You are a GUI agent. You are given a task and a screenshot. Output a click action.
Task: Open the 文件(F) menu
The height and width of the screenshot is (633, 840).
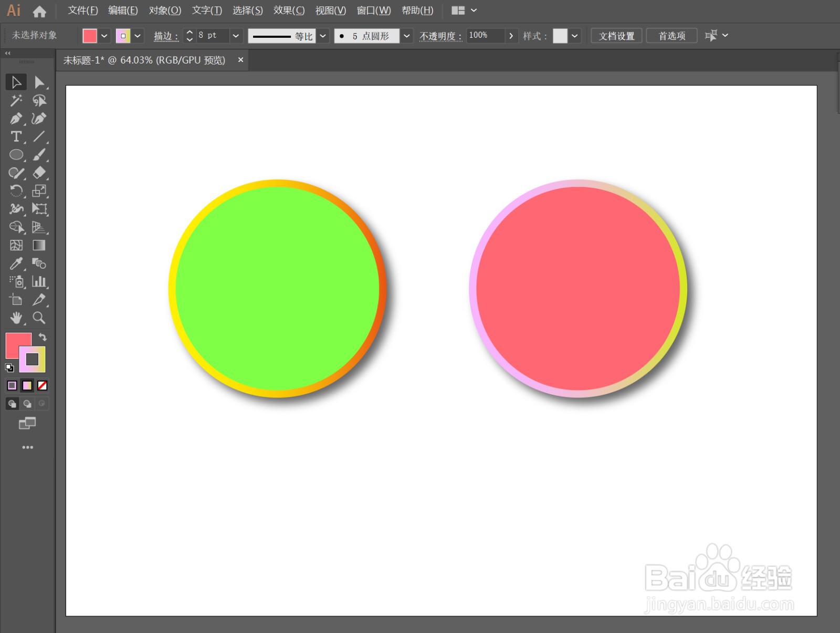pyautogui.click(x=83, y=10)
